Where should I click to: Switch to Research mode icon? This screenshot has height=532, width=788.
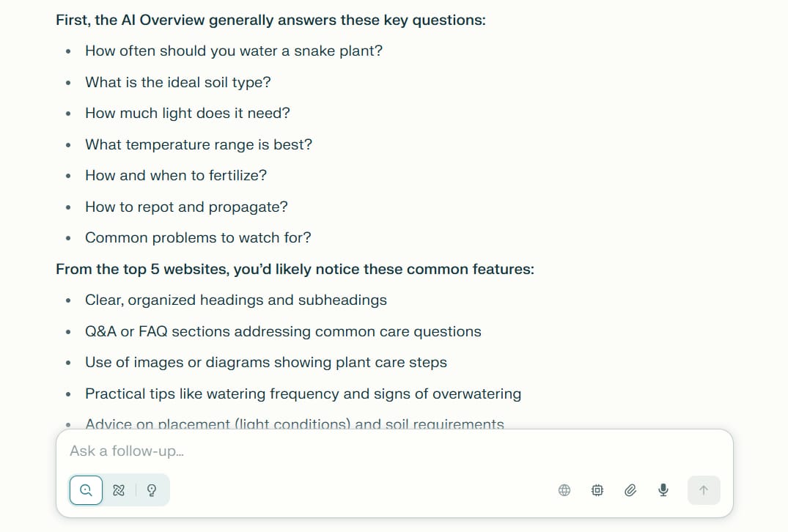(119, 489)
